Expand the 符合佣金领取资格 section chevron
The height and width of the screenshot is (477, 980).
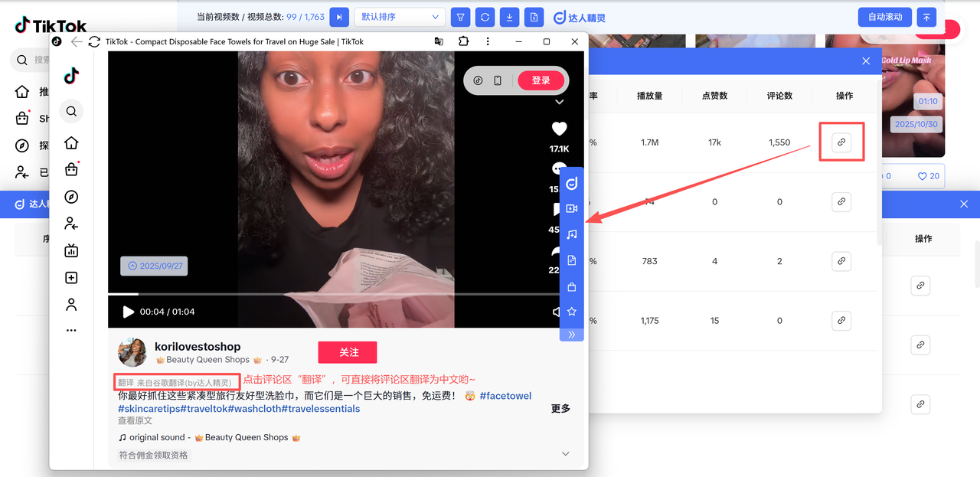[x=566, y=454]
